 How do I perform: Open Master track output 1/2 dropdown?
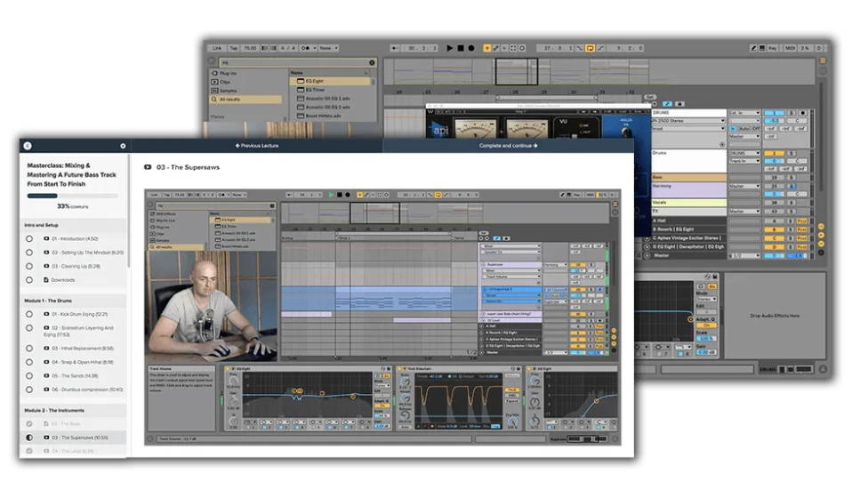(x=744, y=255)
